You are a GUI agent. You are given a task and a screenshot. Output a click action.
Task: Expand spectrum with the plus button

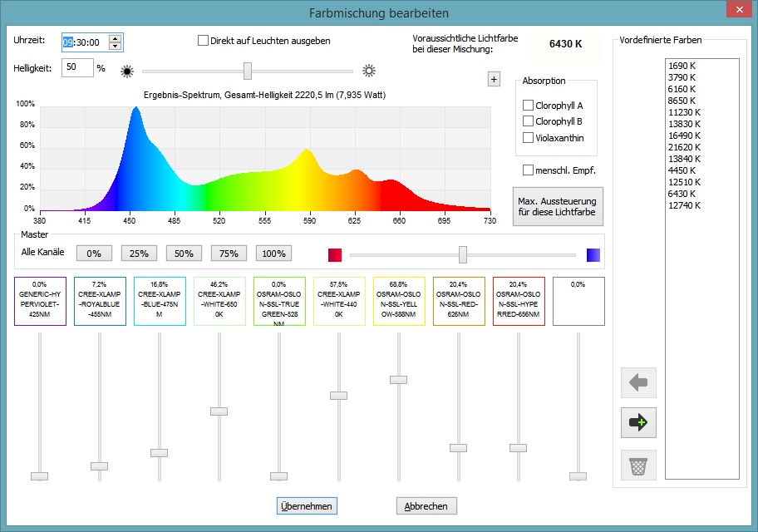pyautogui.click(x=494, y=79)
